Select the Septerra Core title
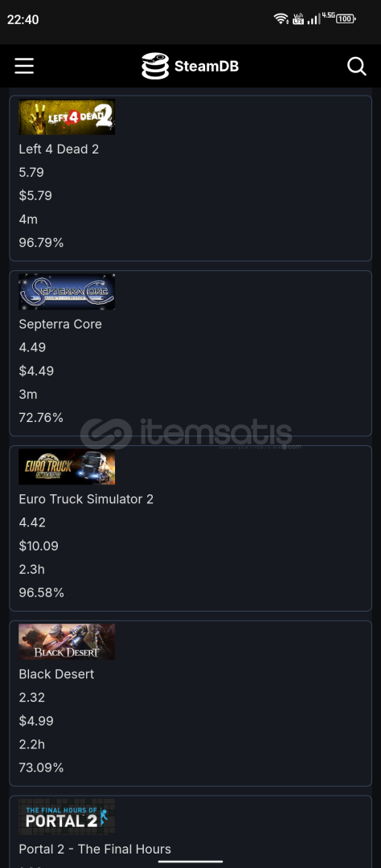The width and height of the screenshot is (381, 868). pos(60,324)
